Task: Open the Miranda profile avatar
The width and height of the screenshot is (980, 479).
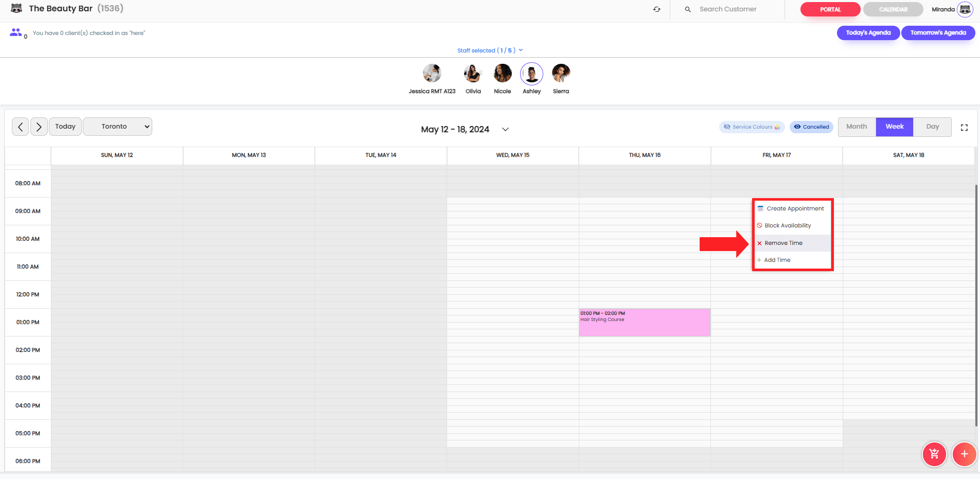Action: click(965, 9)
